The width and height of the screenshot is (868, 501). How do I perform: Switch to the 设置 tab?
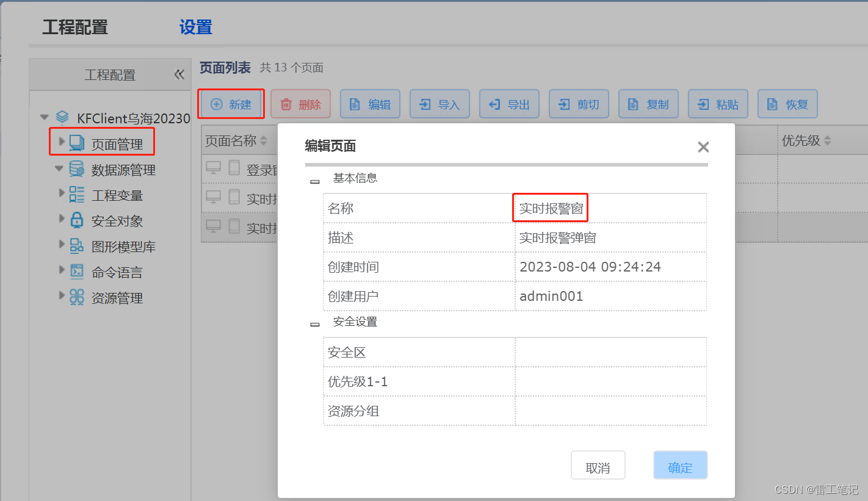[196, 27]
